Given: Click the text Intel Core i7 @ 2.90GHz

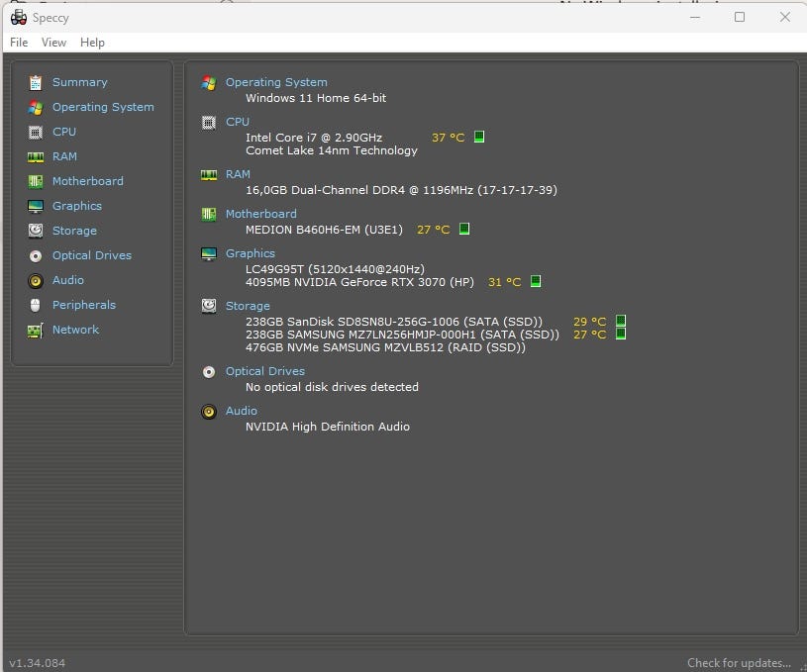Looking at the screenshot, I should [x=314, y=138].
